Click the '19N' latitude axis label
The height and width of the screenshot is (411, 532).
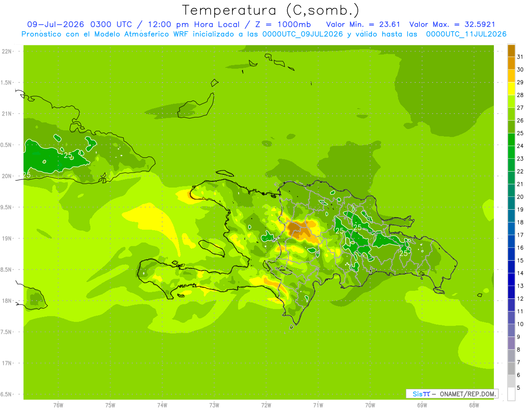click(x=7, y=239)
